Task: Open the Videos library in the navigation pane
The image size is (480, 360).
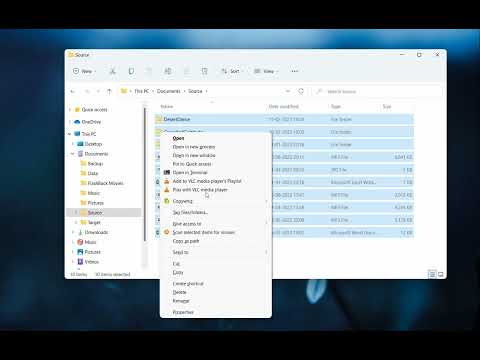Action: point(91,262)
